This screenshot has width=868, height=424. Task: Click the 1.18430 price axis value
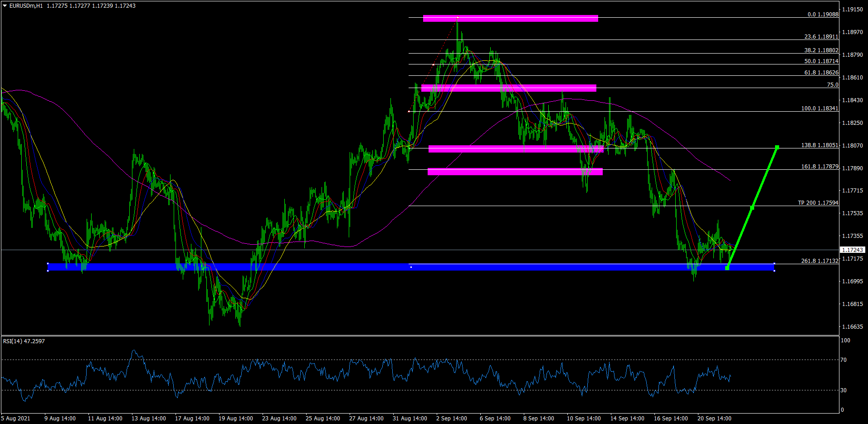click(x=852, y=100)
